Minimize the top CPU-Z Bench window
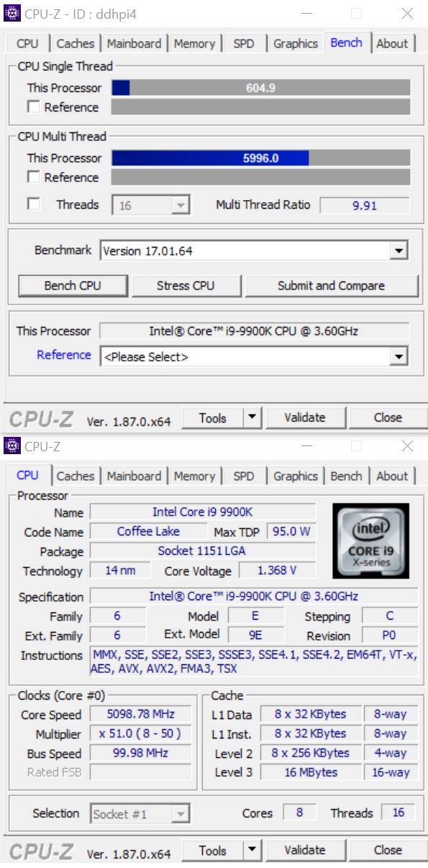 point(307,14)
